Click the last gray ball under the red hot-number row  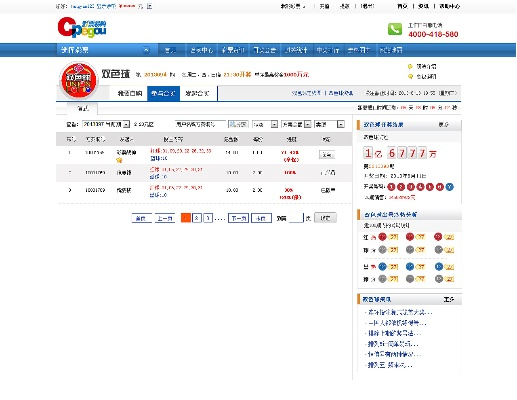[439, 250]
